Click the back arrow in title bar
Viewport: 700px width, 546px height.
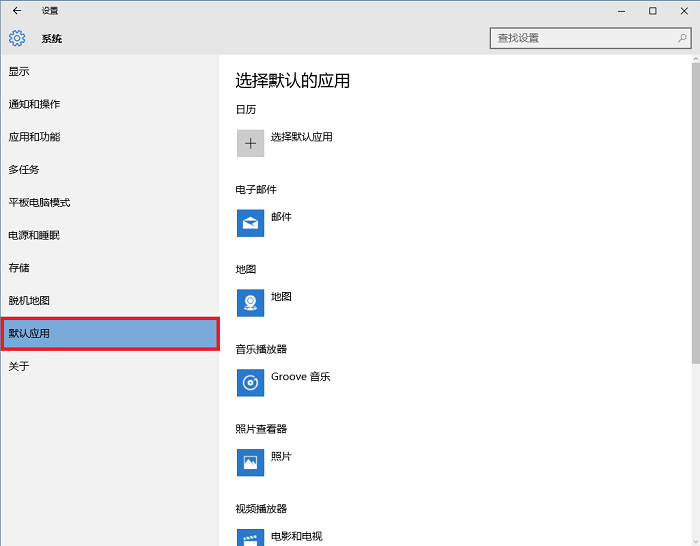16,11
